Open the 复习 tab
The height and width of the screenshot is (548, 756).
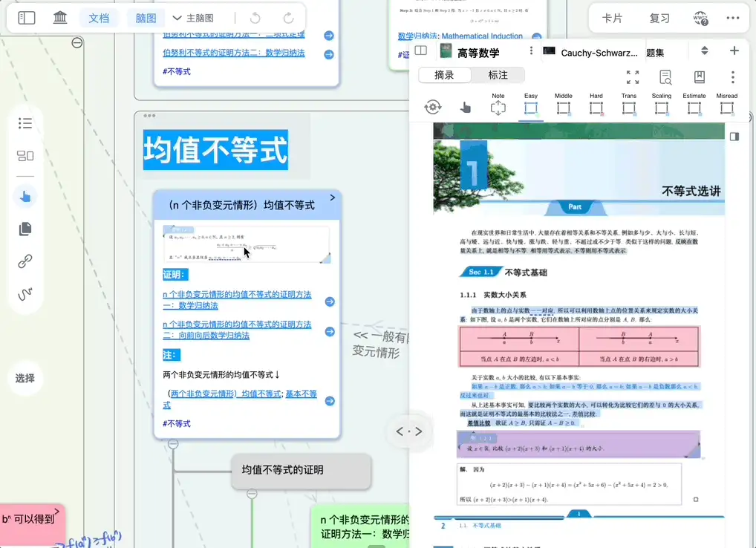[x=659, y=19]
